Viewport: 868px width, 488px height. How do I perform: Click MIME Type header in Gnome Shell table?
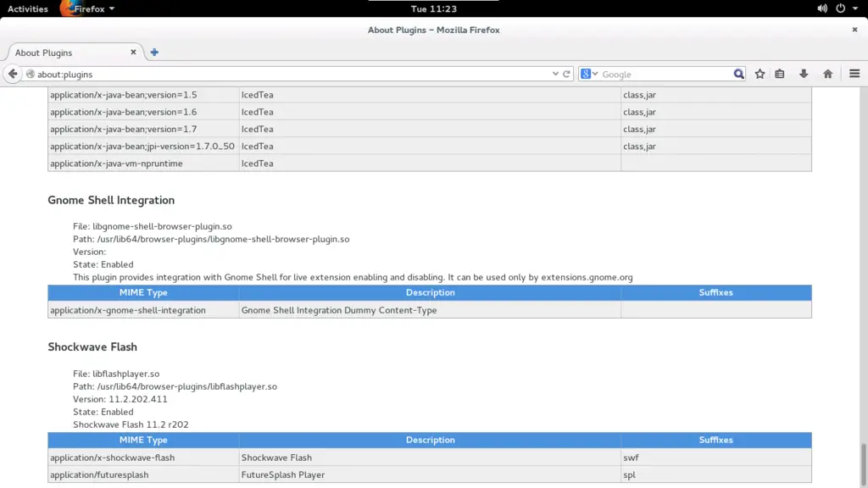click(x=143, y=292)
